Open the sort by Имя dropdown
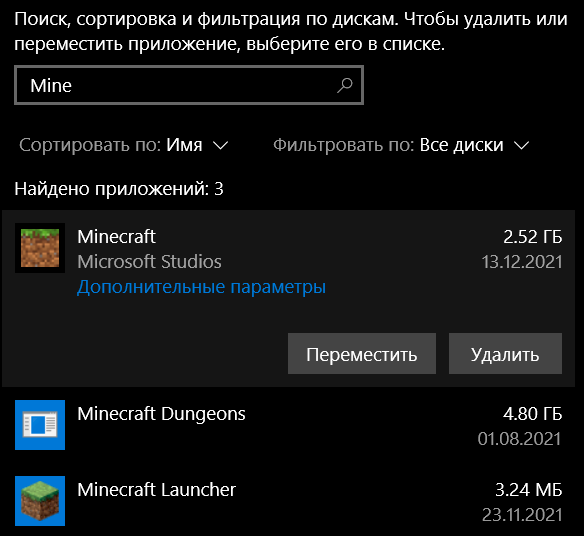 (x=124, y=145)
